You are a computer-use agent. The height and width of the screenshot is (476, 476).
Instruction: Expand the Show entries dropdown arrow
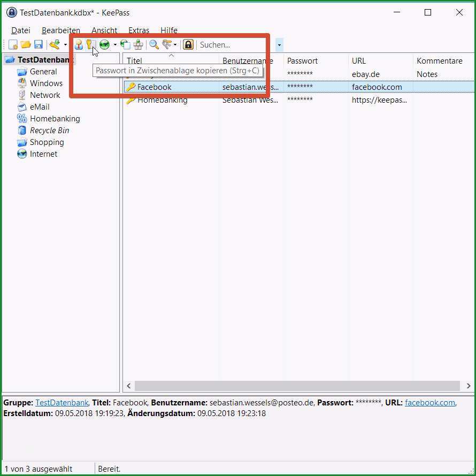[175, 45]
